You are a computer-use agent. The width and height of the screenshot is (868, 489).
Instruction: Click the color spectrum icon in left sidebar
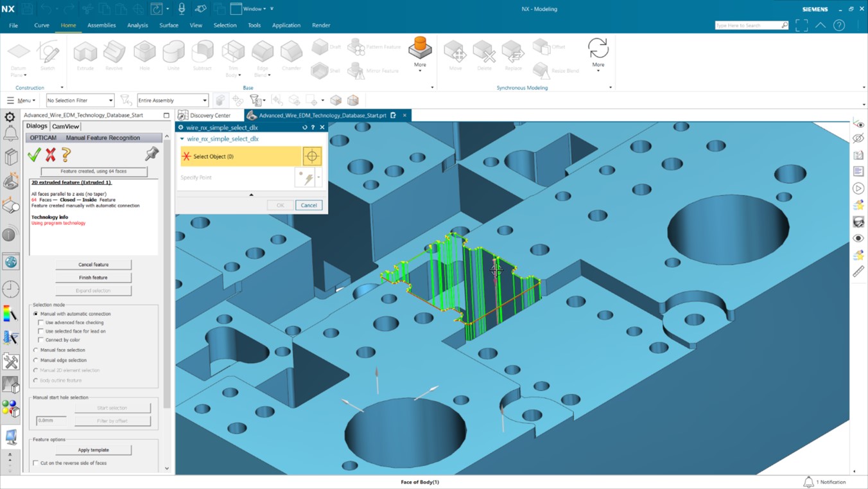10,314
